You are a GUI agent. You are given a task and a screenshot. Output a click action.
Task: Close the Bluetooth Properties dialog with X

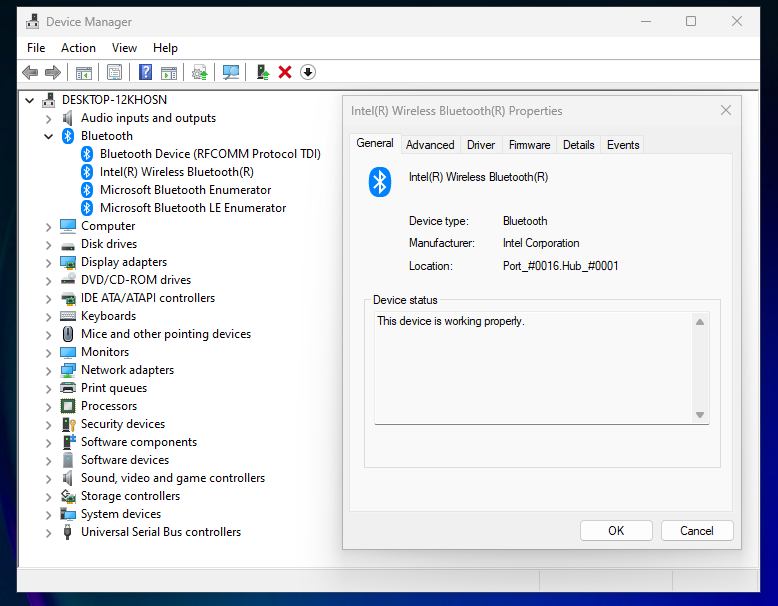click(x=725, y=110)
